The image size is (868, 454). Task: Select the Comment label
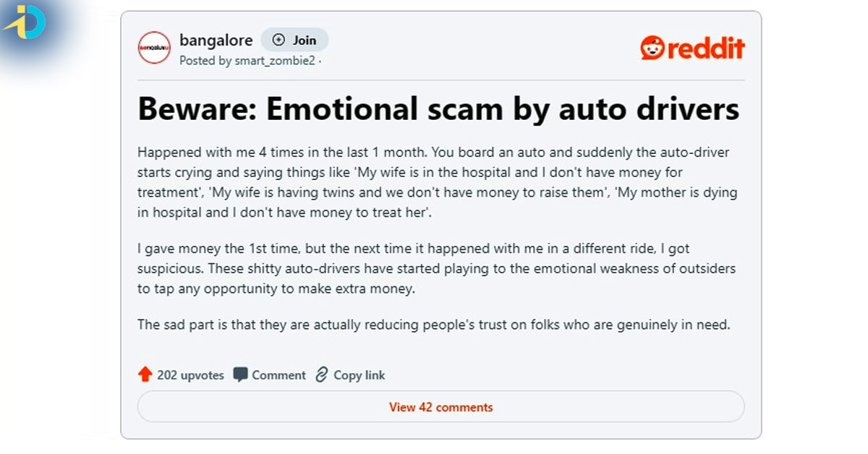click(x=278, y=375)
